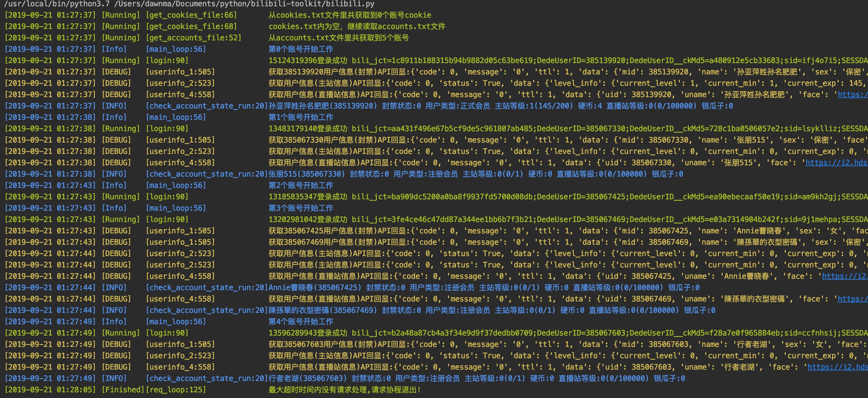Click the 15124319396登录成功 login message
The height and width of the screenshot is (398, 868).
308,61
